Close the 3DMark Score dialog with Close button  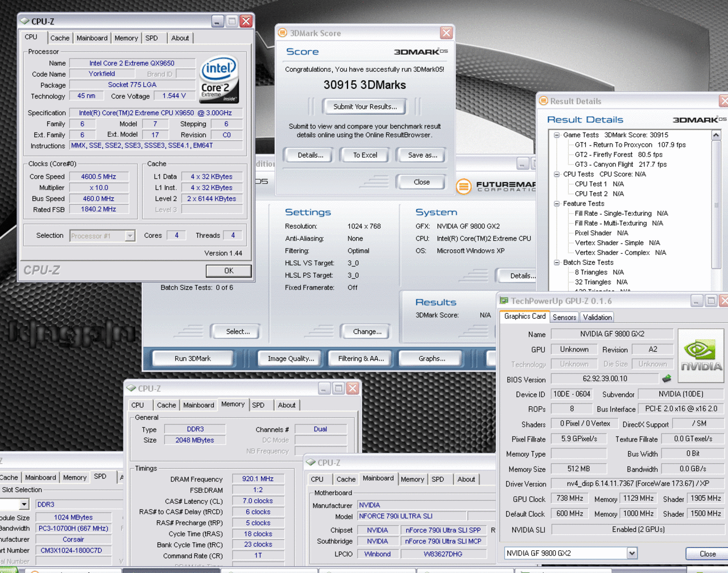421,182
